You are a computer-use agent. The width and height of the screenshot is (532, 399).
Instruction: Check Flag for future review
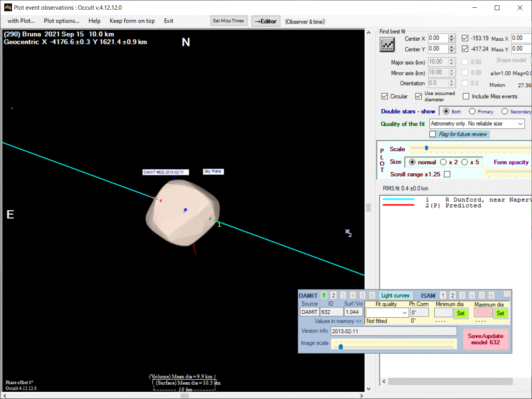433,134
